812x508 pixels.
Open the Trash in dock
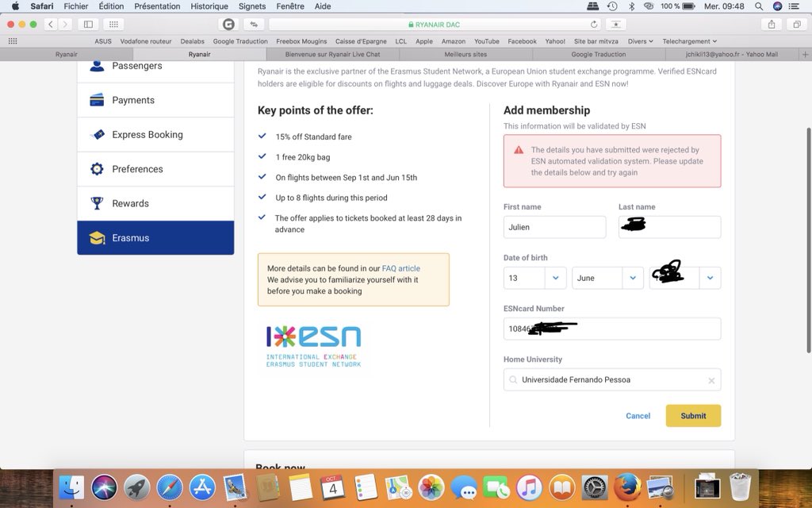[740, 487]
